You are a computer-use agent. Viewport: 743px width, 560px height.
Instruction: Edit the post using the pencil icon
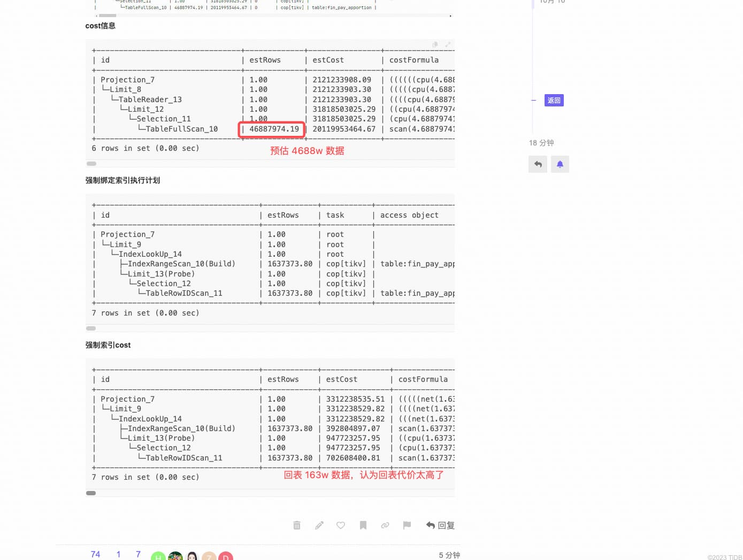tap(319, 525)
